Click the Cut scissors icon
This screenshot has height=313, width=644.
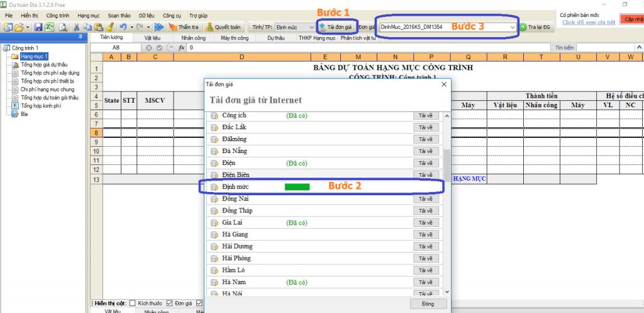click(x=76, y=27)
